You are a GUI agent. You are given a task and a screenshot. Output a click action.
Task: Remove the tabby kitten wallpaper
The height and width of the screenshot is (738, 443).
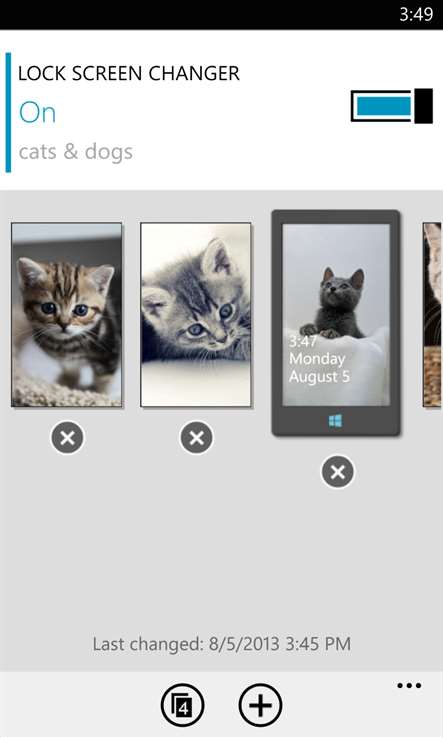[67, 437]
